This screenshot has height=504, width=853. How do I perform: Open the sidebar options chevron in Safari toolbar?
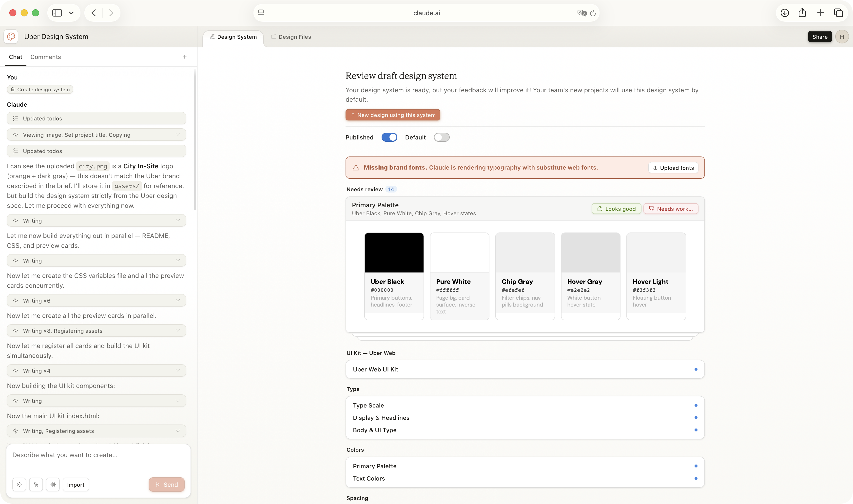[71, 13]
